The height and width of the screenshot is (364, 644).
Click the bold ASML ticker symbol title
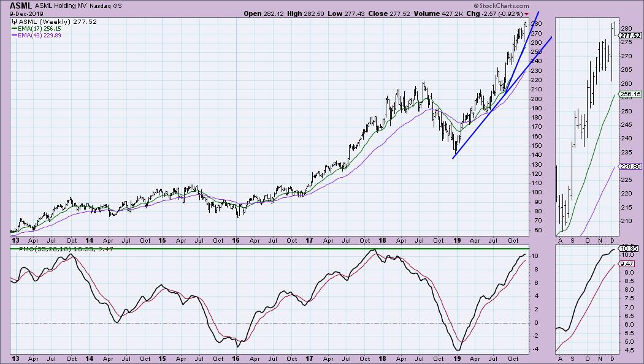[20, 6]
